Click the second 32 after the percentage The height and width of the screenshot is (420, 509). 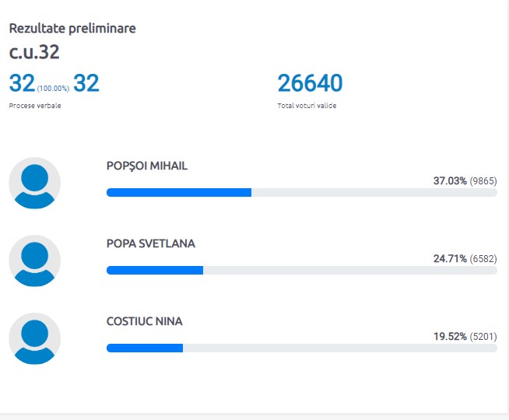(86, 83)
